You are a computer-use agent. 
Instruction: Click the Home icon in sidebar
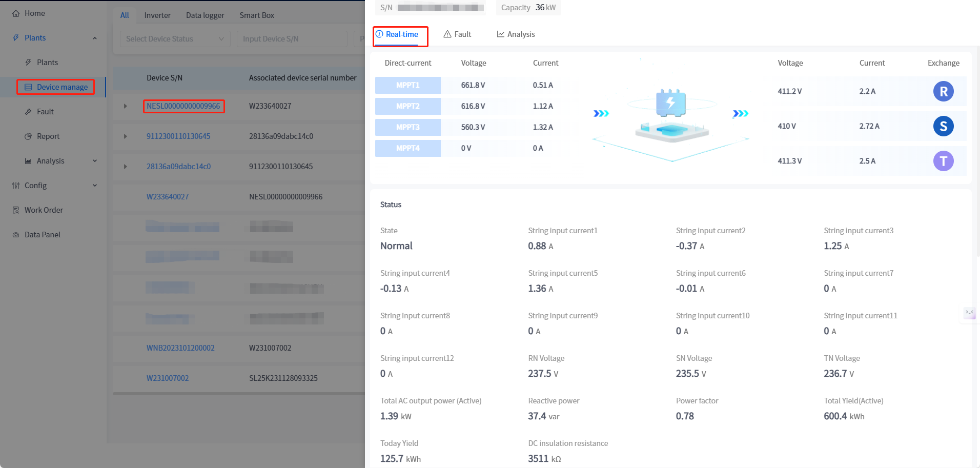point(16,13)
